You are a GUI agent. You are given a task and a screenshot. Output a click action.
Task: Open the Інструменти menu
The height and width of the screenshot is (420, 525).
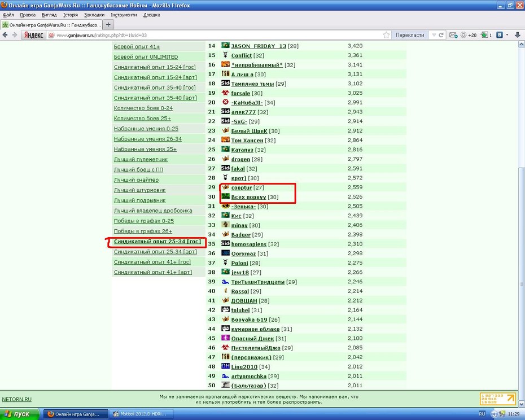[x=124, y=15]
